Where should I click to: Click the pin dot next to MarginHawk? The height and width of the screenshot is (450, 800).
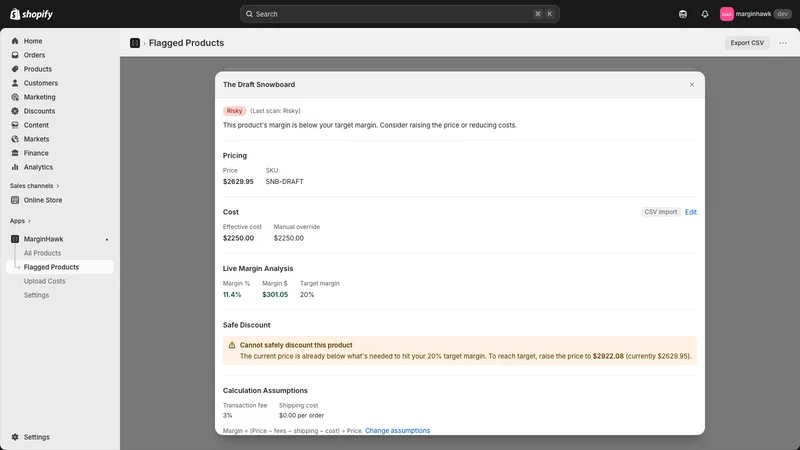[x=107, y=239]
